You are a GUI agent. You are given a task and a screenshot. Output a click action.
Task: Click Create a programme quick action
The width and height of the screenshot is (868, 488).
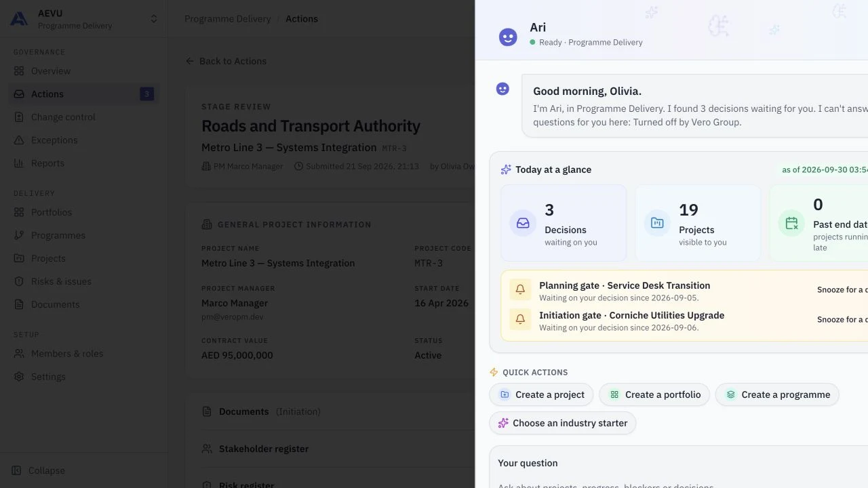coord(777,394)
